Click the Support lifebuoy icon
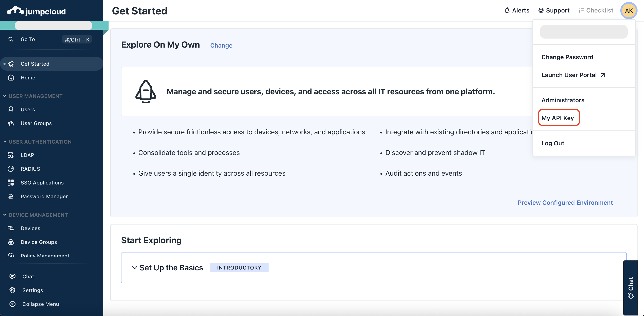This screenshot has height=316, width=644. [541, 10]
